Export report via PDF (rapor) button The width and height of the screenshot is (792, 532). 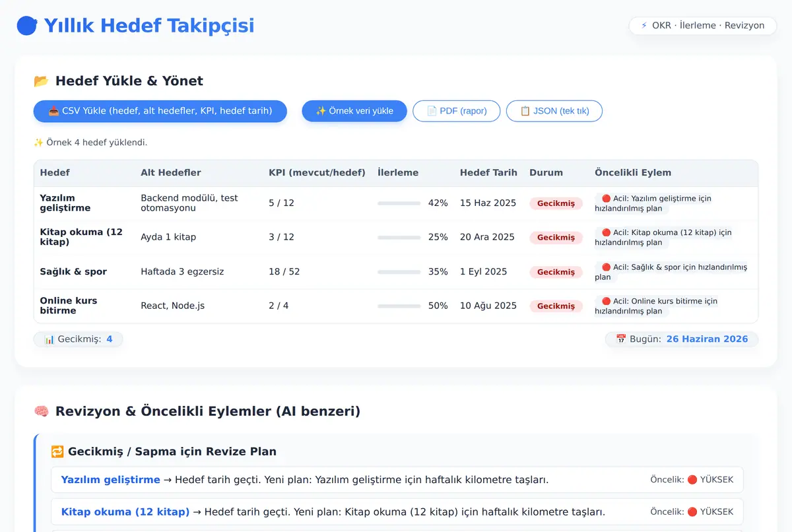(457, 111)
